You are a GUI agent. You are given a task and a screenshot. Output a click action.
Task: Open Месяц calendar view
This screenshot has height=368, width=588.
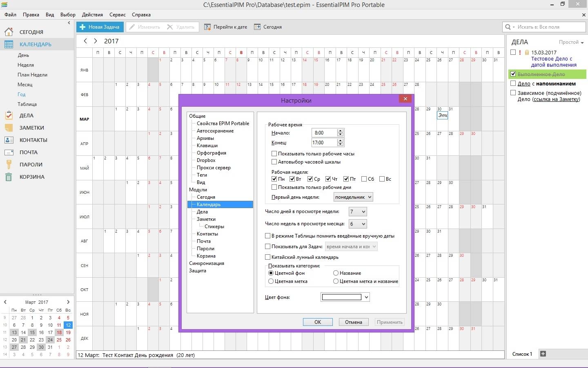coord(25,85)
